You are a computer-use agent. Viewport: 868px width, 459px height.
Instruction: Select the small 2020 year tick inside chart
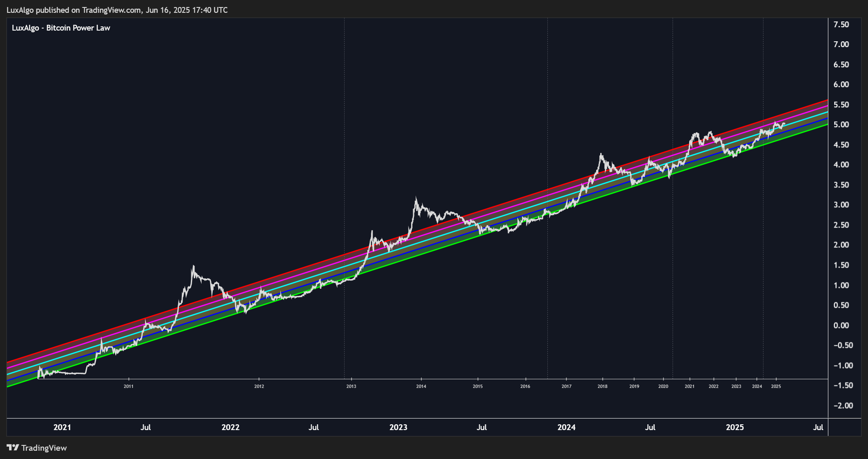[663, 386]
